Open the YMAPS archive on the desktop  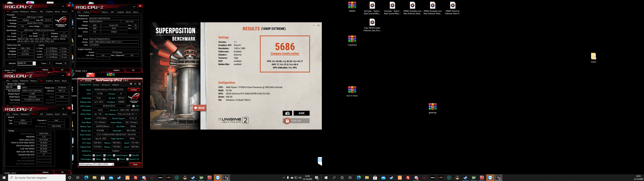352,7
